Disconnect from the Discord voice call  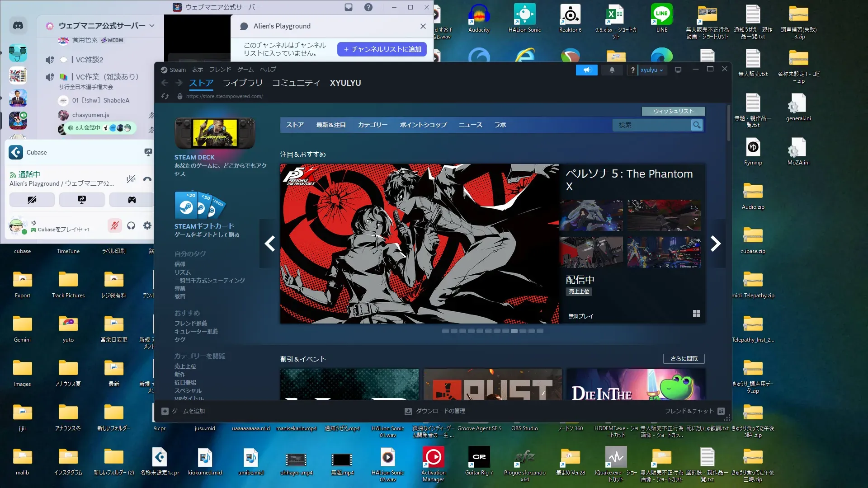click(147, 179)
